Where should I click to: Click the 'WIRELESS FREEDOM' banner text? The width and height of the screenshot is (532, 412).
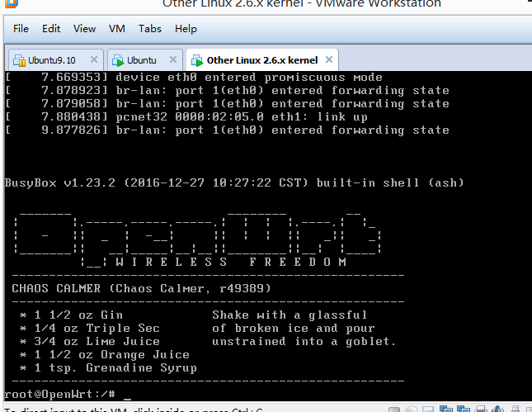[x=231, y=262]
